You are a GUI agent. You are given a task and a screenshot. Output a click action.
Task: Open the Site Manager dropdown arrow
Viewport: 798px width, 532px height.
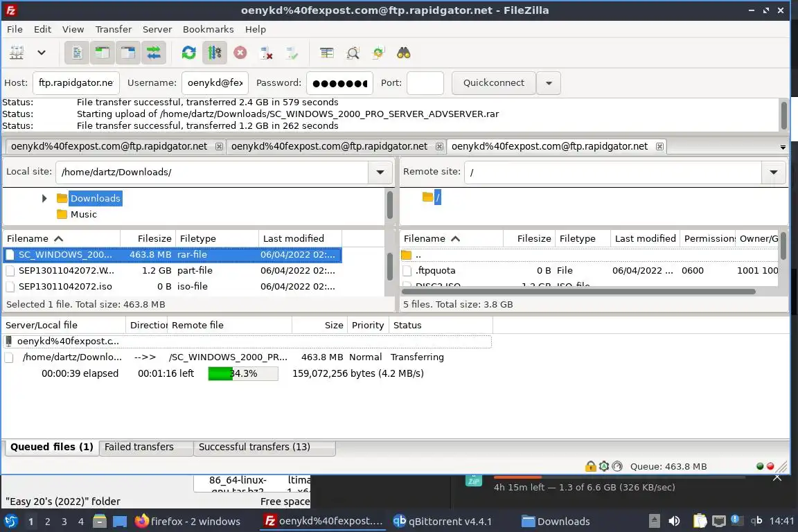pos(42,53)
